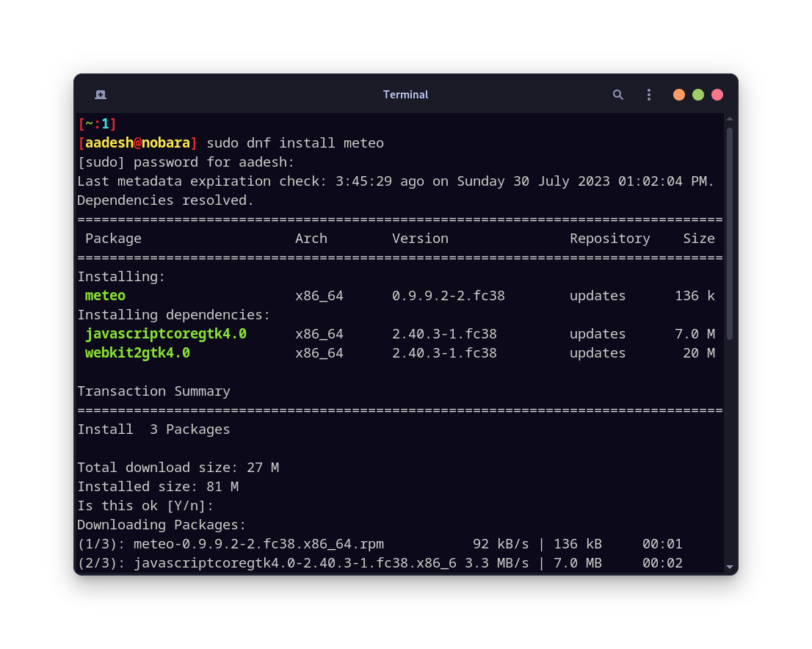Click the Terminal window title
This screenshot has width=812, height=649.
click(405, 95)
